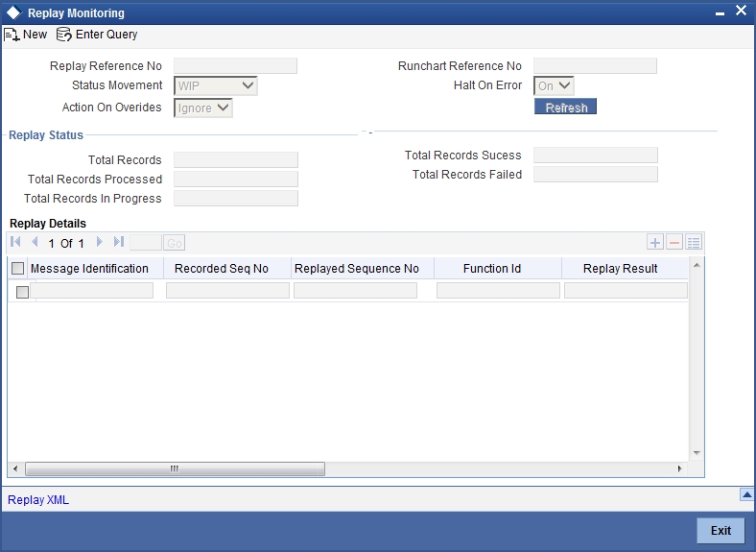Screen dimensions: 756x552
Task: Click the page number box beside Go
Action: [146, 243]
